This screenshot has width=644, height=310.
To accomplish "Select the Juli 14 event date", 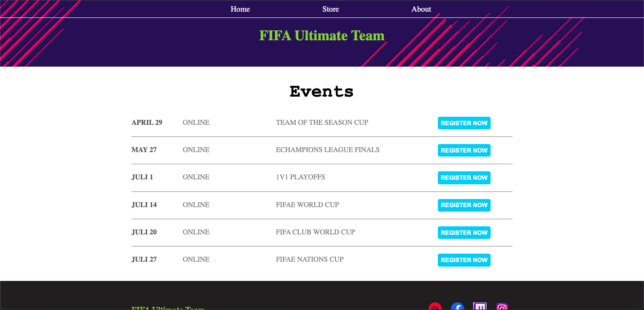I will click(x=144, y=205).
